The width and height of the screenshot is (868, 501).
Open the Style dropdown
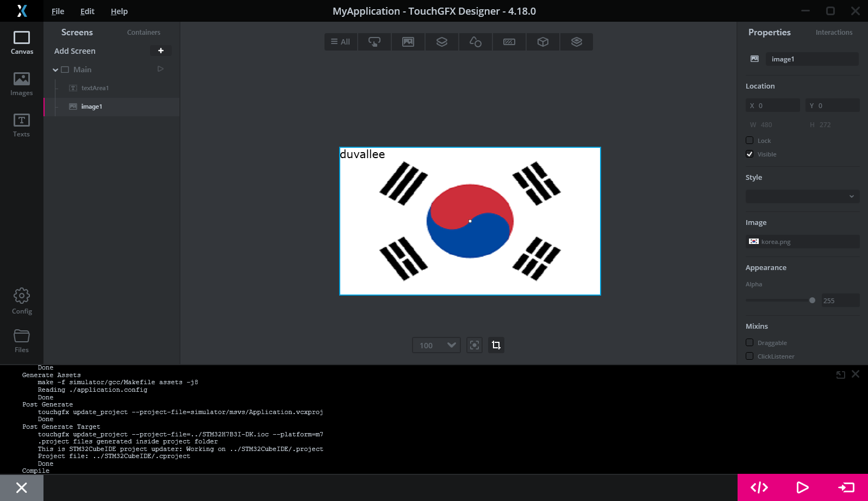click(803, 196)
